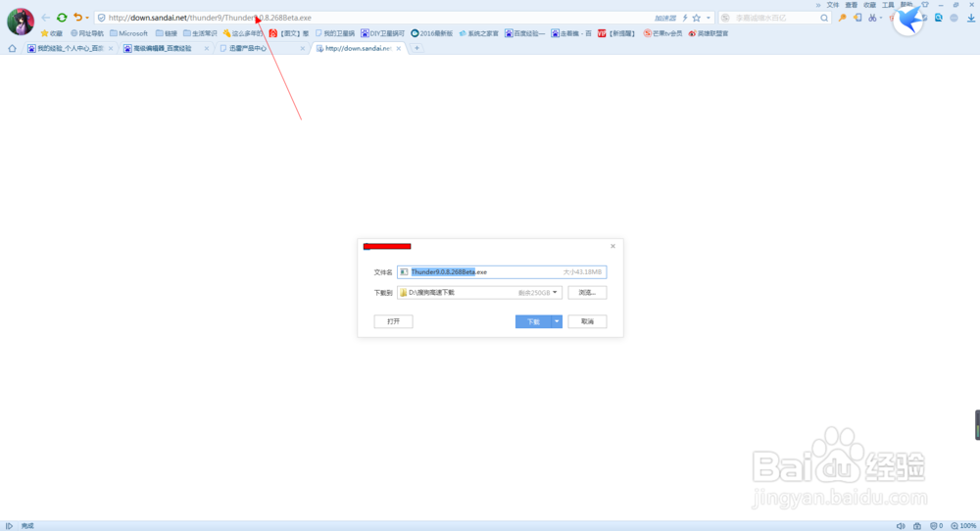Click the skin shirt icon in the title bar
980x531 pixels.
pos(925,4)
